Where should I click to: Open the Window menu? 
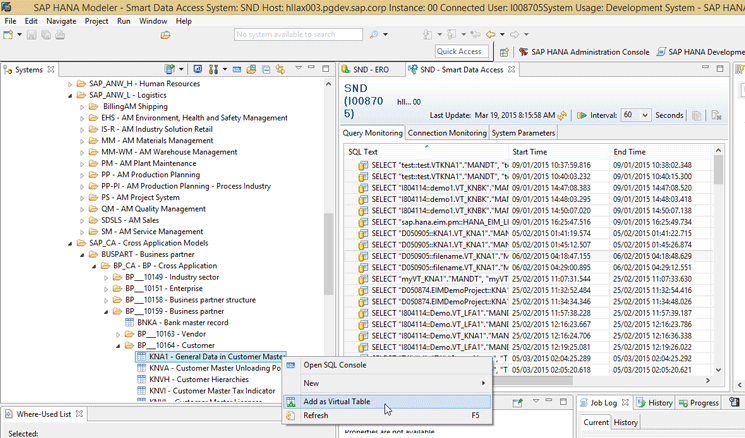tap(153, 21)
